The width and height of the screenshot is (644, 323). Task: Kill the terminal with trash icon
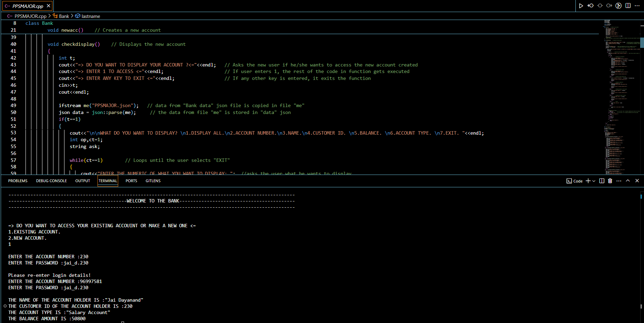(x=610, y=181)
